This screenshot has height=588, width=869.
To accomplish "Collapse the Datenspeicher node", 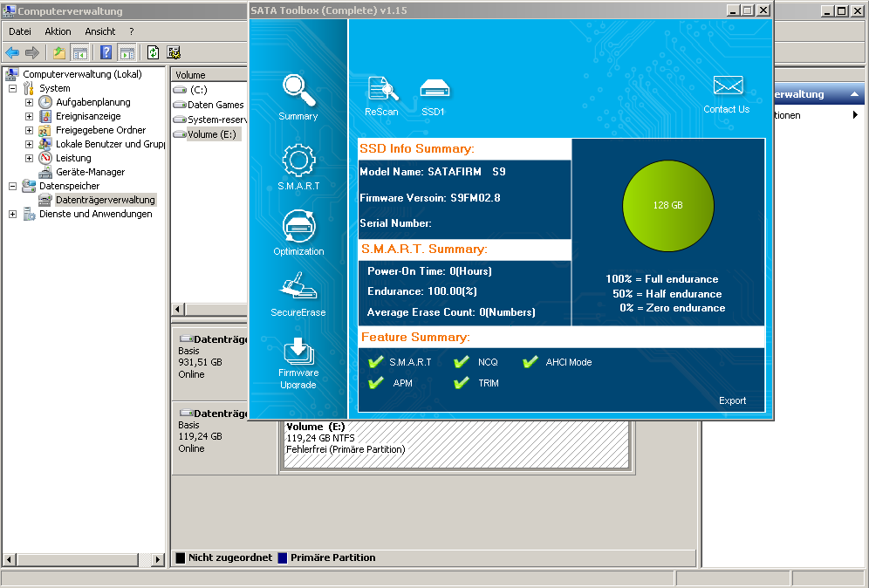I will [13, 186].
